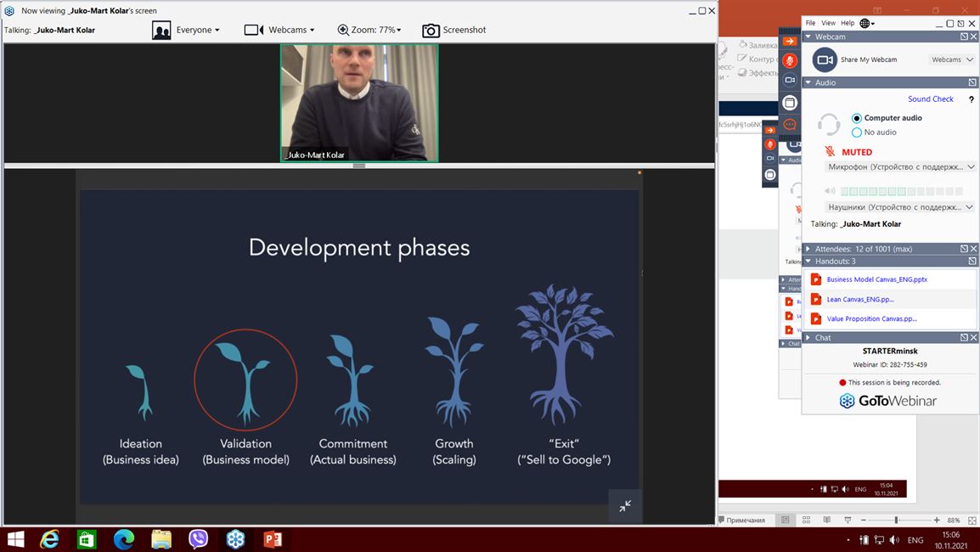This screenshot has height=552, width=980.
Task: Switch to GoToWebinar taskbar icon
Action: [235, 539]
